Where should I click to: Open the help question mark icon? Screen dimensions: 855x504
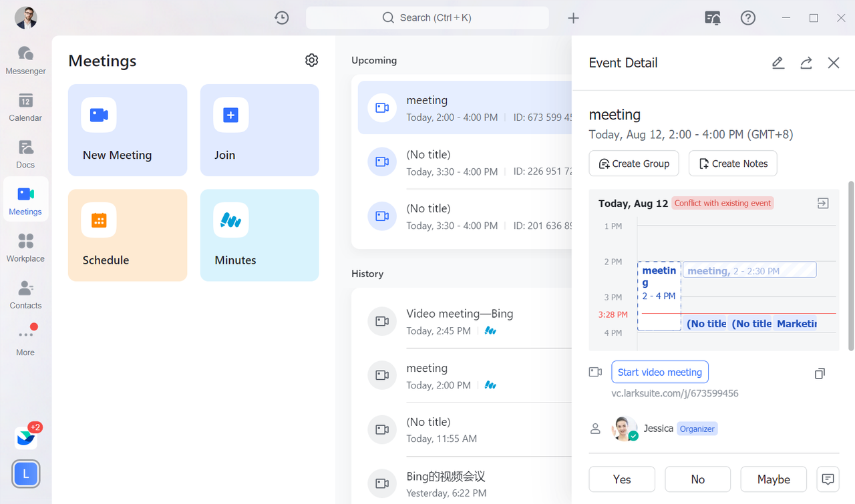748,18
